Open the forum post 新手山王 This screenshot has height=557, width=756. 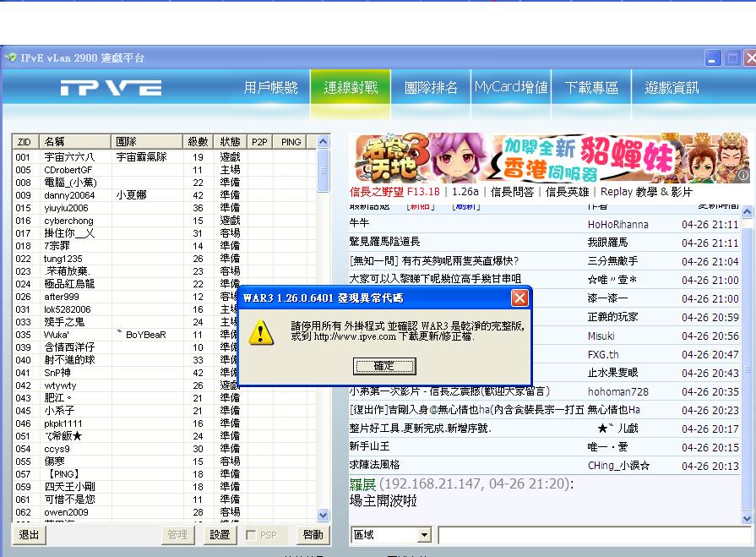[369, 446]
